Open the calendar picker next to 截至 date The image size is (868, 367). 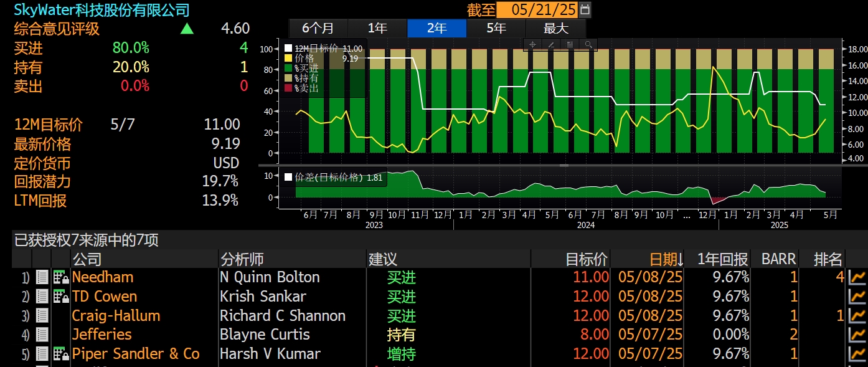[x=585, y=9]
